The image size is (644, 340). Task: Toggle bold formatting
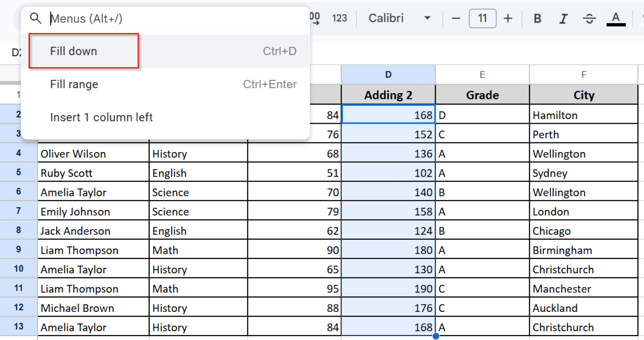pyautogui.click(x=537, y=18)
